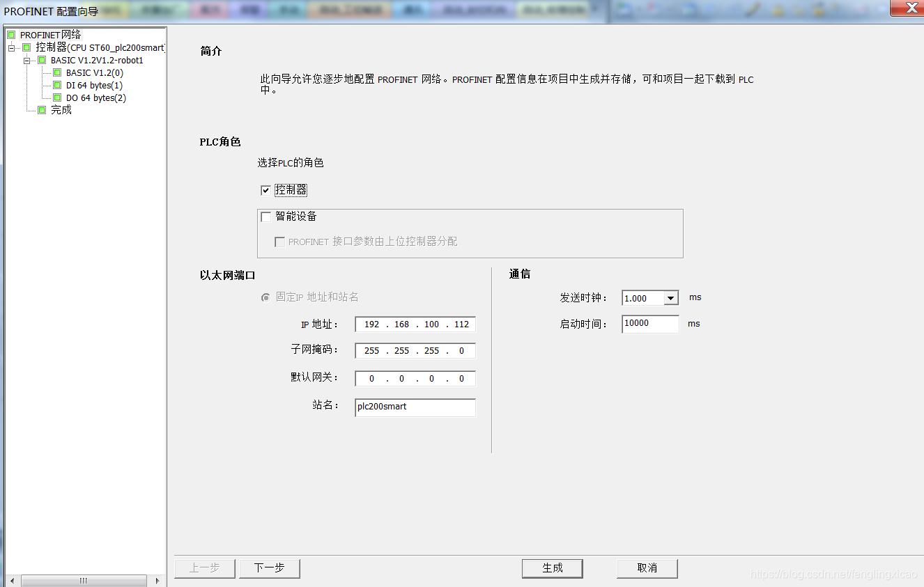Viewport: 924px width, 587px height.
Task: Click the green icon next to BASIC V1.2(0)
Action: point(56,72)
